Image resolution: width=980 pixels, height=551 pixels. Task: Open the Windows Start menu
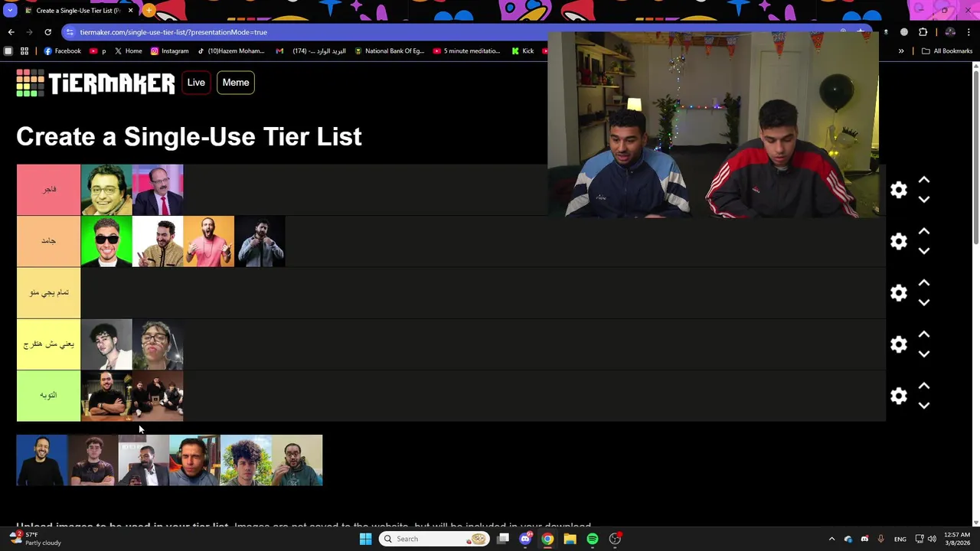pos(365,539)
